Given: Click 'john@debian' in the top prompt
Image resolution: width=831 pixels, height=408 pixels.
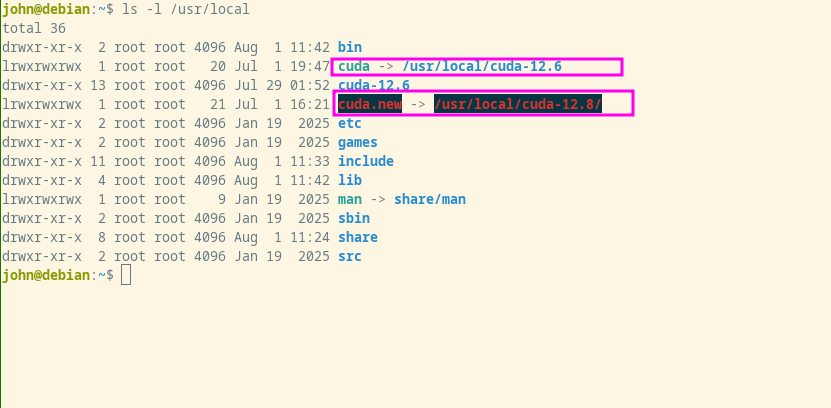Looking at the screenshot, I should click(x=46, y=10).
